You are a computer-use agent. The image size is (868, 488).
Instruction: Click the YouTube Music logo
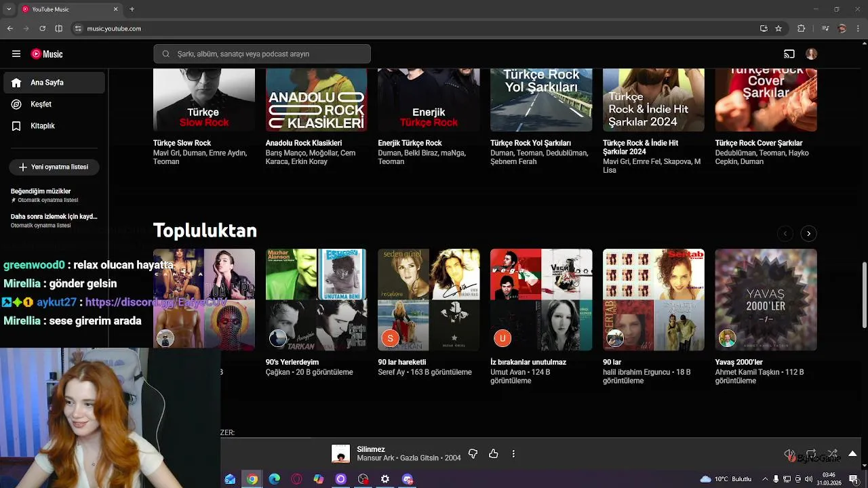click(47, 54)
